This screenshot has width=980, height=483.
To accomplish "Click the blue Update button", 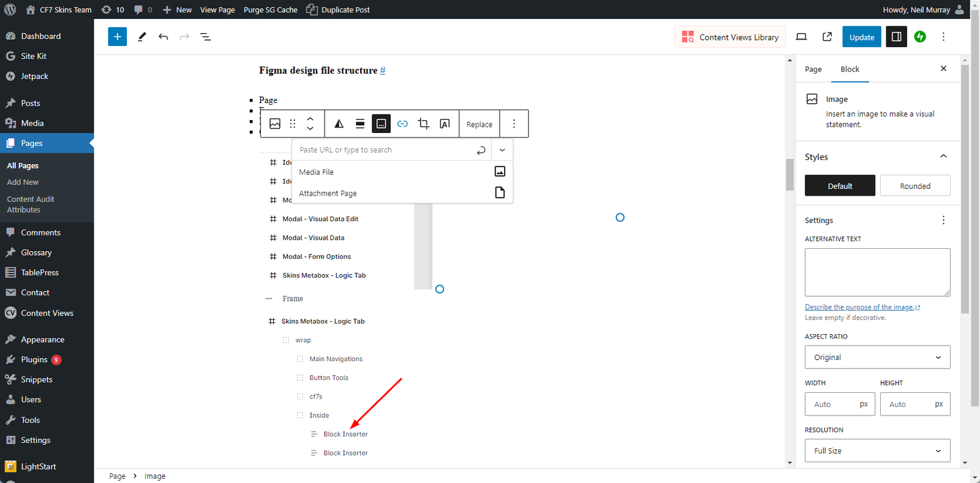I will point(861,37).
